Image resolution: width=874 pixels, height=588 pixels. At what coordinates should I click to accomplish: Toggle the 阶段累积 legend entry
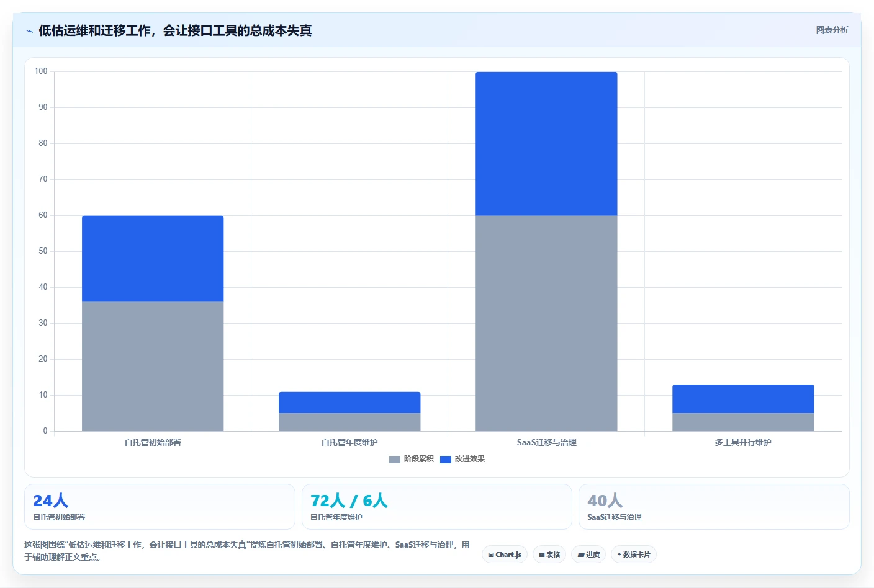tap(411, 459)
